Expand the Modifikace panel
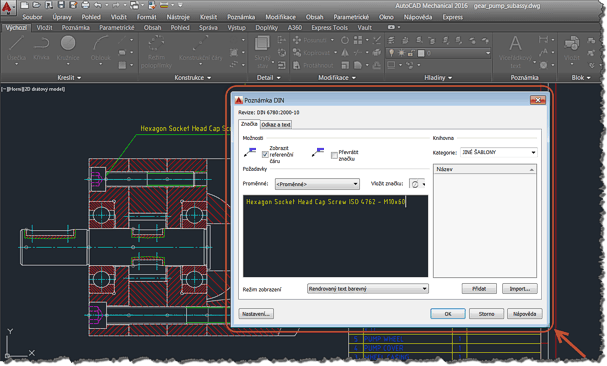Viewport: 607px width, 366px height. click(337, 77)
